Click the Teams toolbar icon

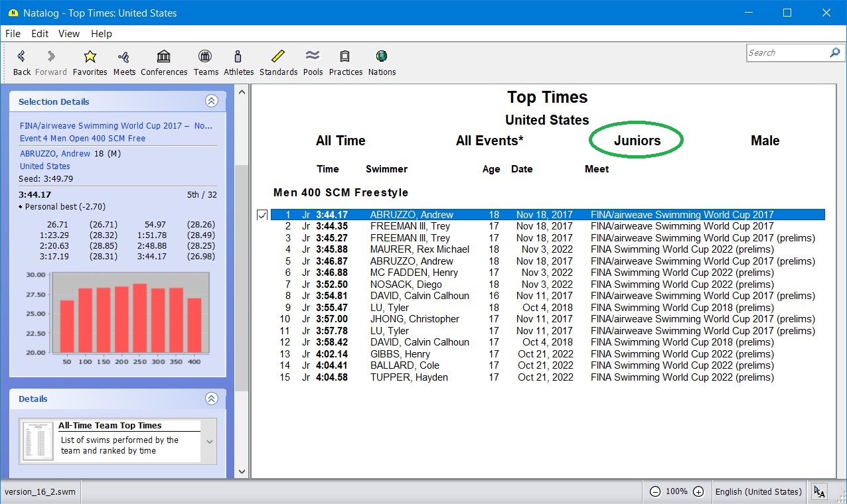tap(206, 56)
